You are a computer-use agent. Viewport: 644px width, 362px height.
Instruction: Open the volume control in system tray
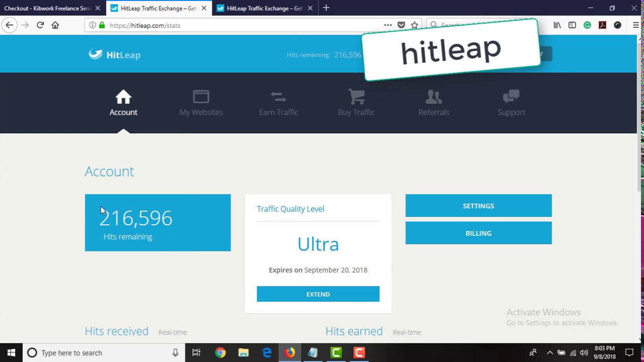click(584, 353)
